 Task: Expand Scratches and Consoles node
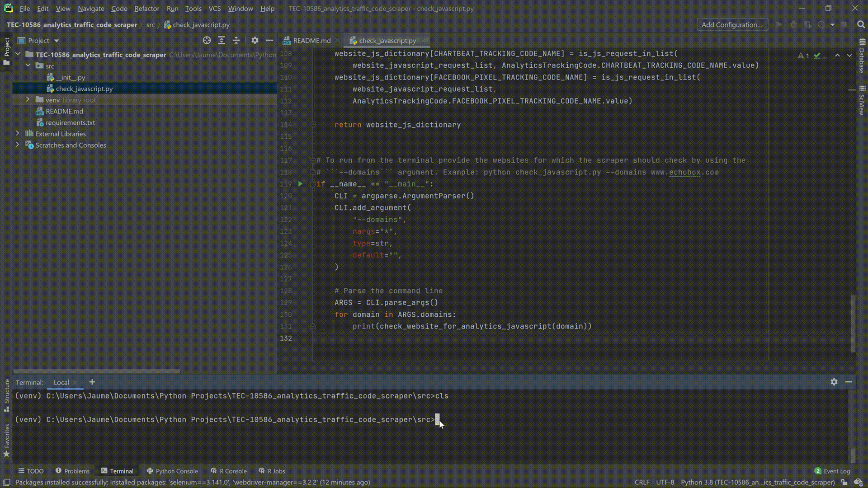[x=18, y=145]
